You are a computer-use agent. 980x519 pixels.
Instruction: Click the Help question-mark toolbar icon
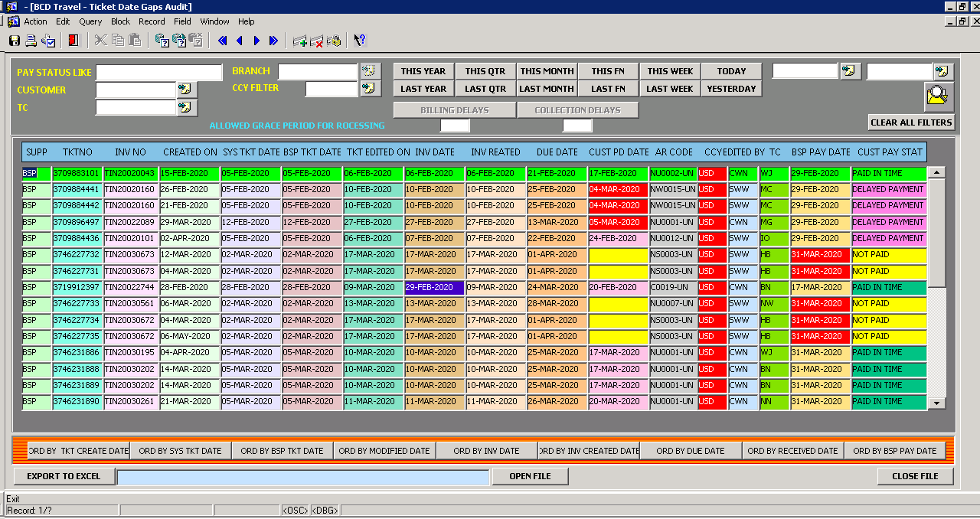(360, 41)
